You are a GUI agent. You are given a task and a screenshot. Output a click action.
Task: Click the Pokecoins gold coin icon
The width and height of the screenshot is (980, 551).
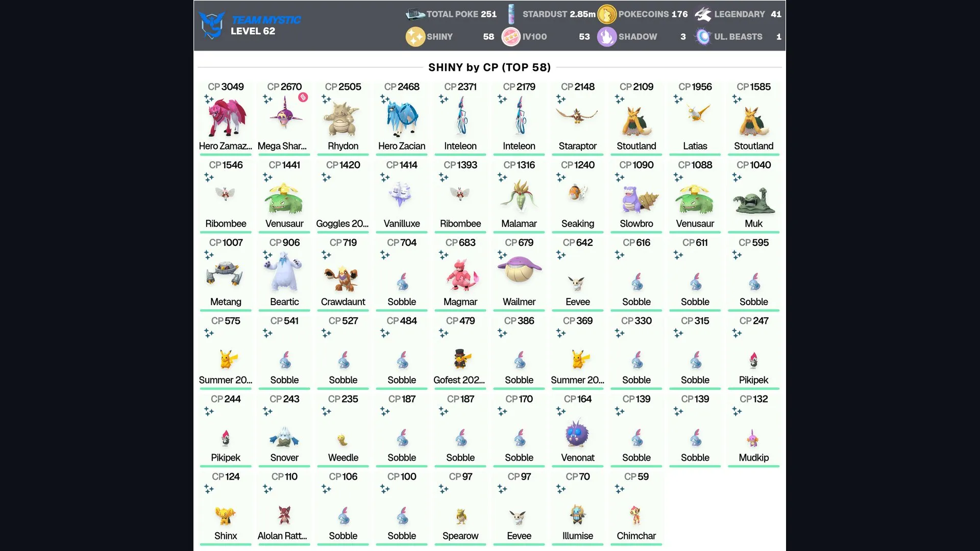[607, 14]
